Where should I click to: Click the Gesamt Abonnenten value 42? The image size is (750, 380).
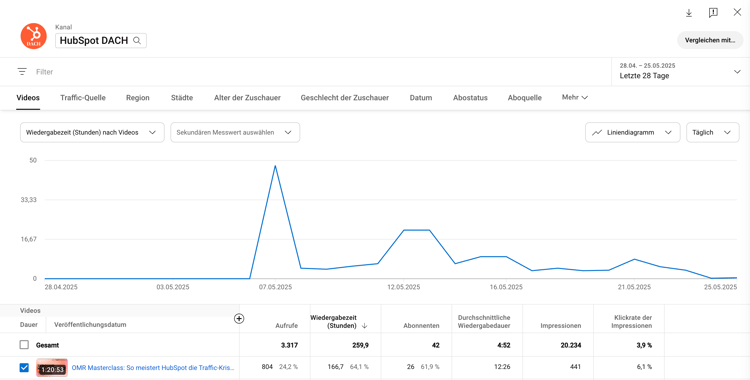[x=435, y=345]
